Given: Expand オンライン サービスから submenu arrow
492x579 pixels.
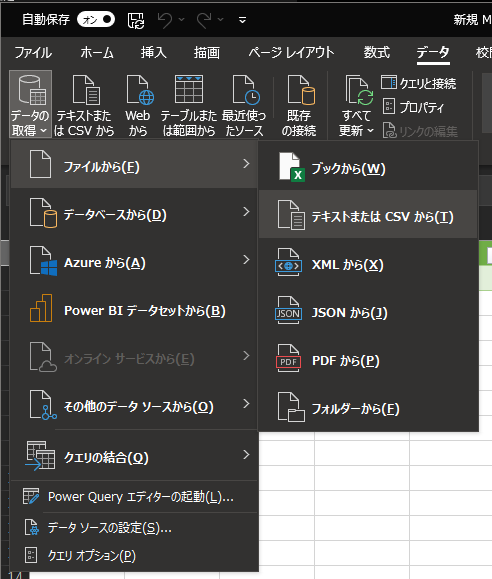Looking at the screenshot, I should tap(246, 356).
